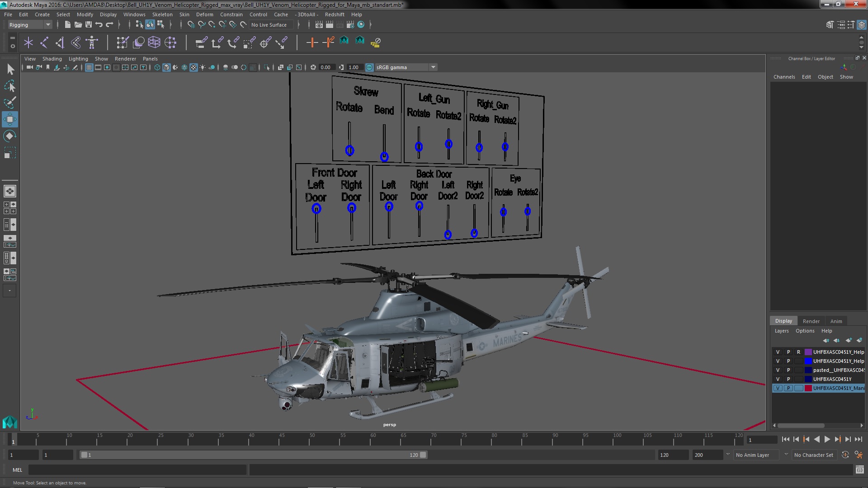Viewport: 868px width, 488px height.
Task: Click frame 60 on the time slider
Action: (373, 439)
